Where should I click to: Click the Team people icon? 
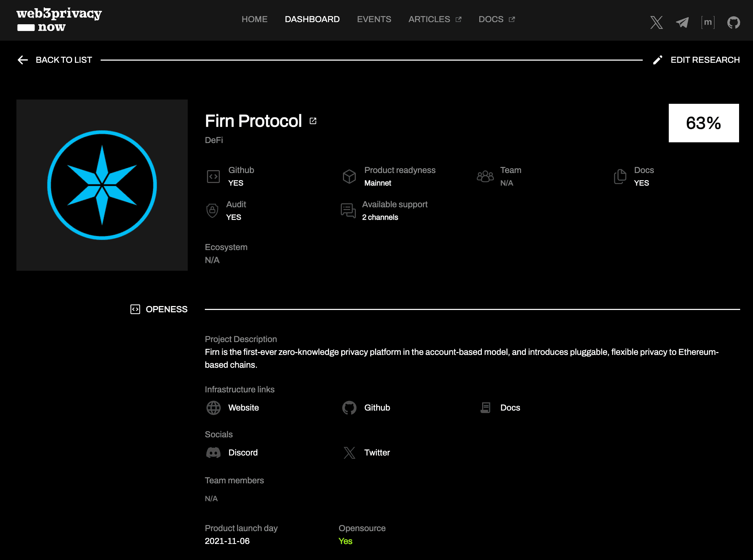coord(485,177)
